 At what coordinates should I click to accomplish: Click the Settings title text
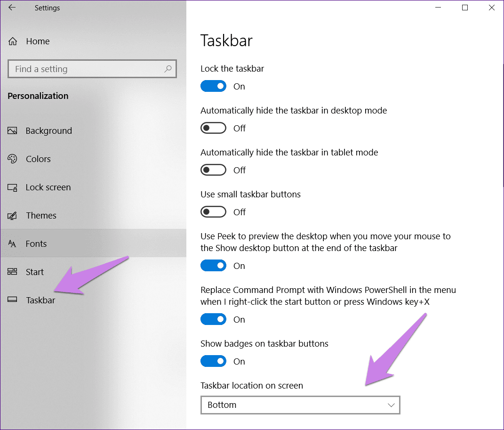(x=47, y=8)
